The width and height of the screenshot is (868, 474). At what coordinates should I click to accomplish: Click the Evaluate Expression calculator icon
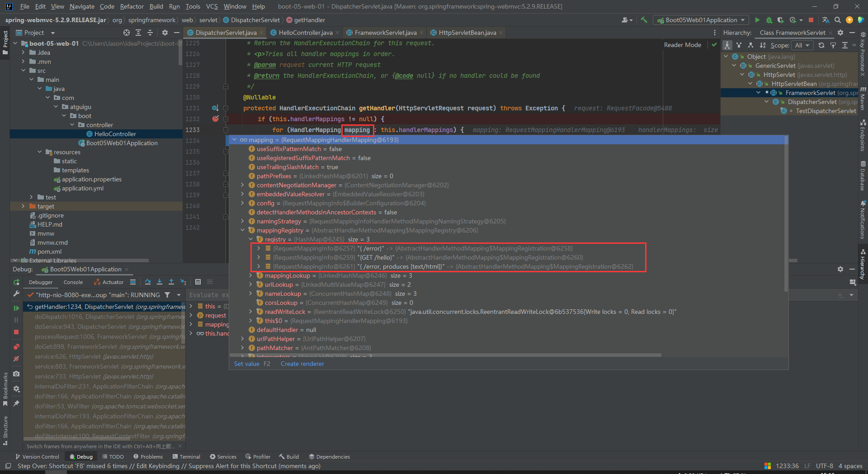[198, 282]
